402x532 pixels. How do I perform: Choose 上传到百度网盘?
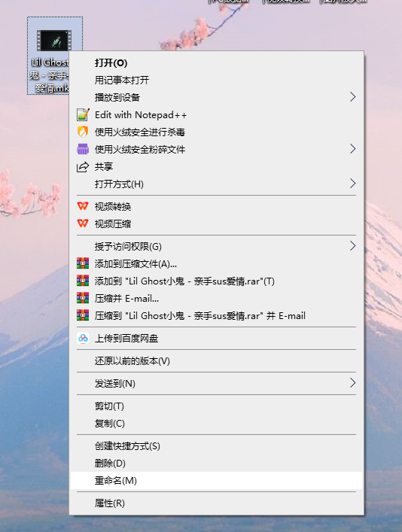coord(216,339)
